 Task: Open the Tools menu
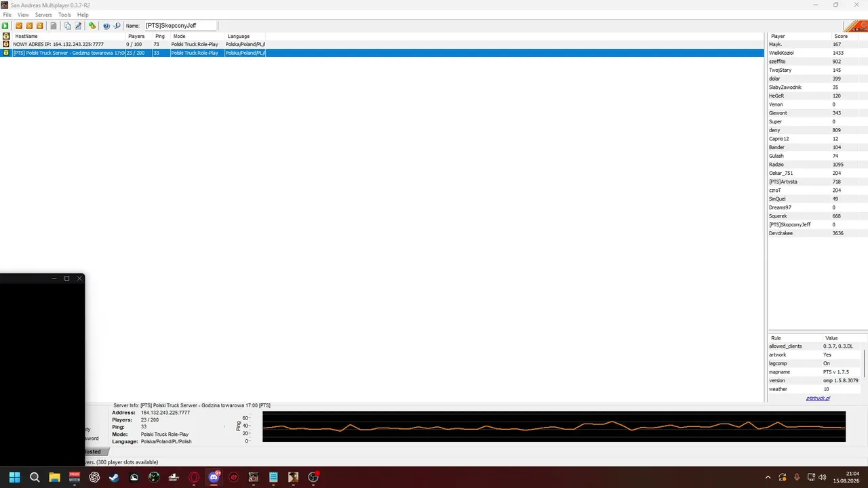pos(64,15)
